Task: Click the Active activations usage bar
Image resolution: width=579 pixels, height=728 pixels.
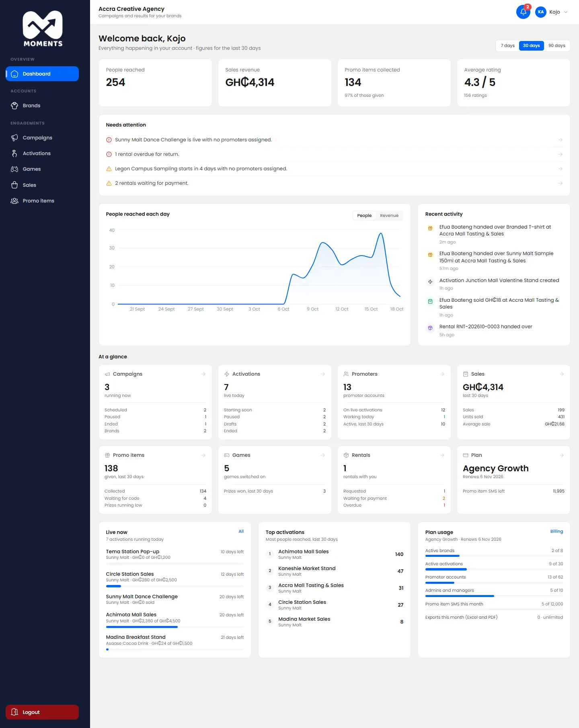Action: tap(494, 569)
